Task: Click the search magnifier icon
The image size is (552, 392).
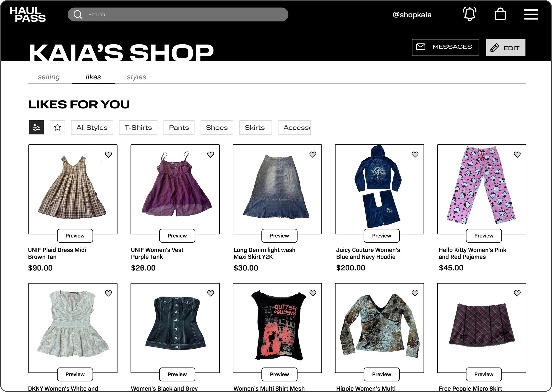Action: (78, 15)
